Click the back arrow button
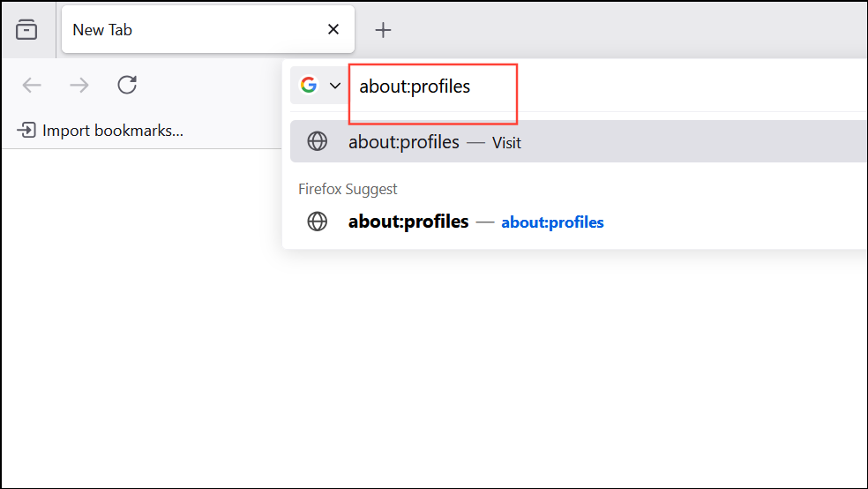868x489 pixels. pos(32,85)
